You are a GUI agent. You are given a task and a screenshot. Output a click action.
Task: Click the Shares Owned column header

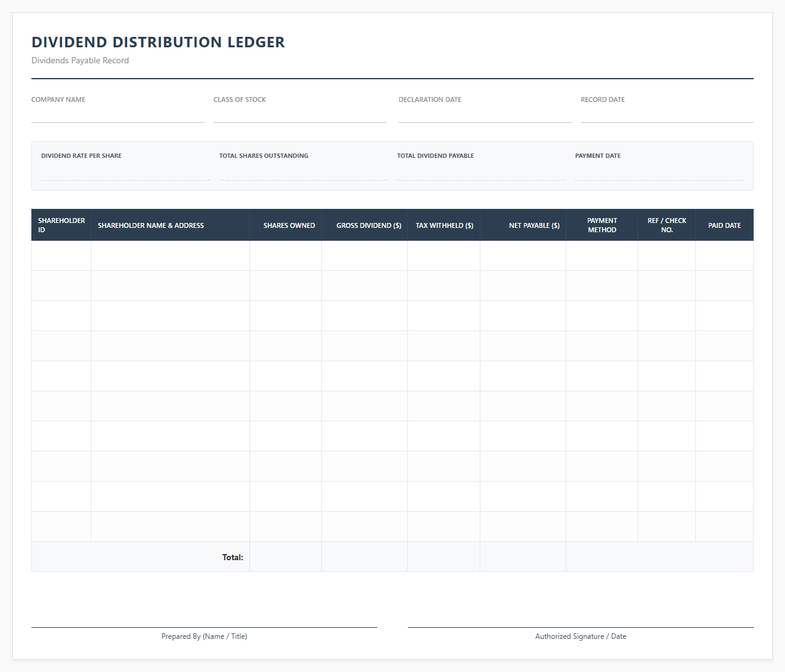[286, 225]
